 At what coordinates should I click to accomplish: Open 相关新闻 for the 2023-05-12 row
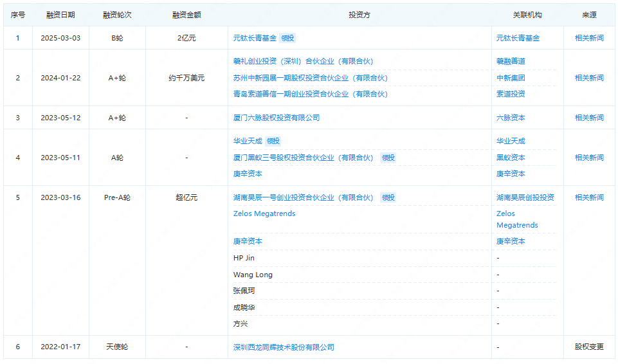pos(589,118)
